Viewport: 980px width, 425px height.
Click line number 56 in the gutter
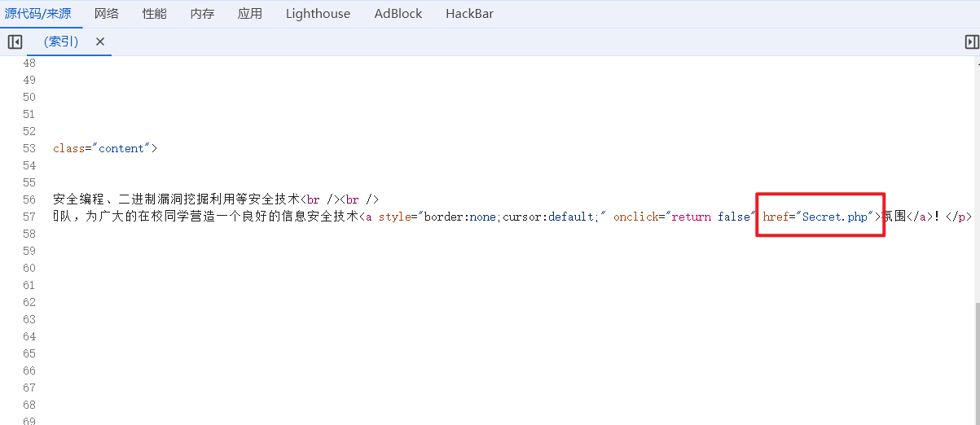click(29, 199)
